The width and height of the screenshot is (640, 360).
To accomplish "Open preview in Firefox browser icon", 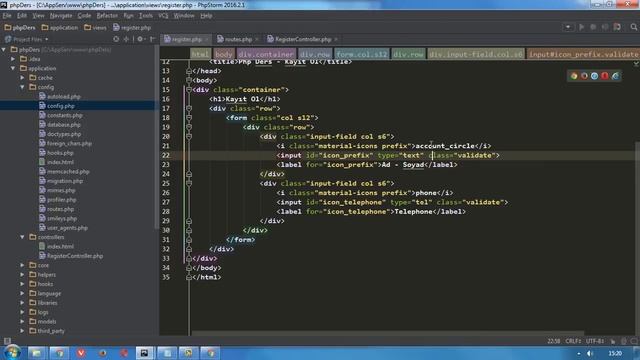I will click(584, 76).
